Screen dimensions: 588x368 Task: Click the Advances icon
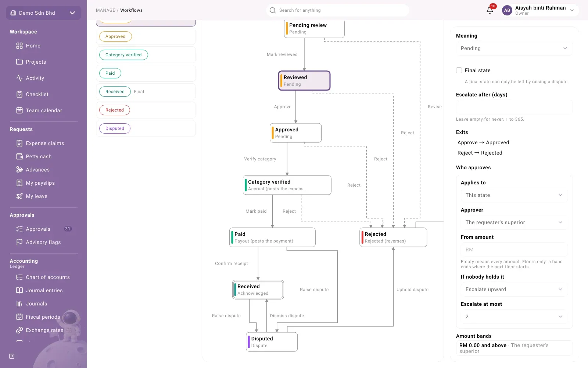(x=19, y=170)
